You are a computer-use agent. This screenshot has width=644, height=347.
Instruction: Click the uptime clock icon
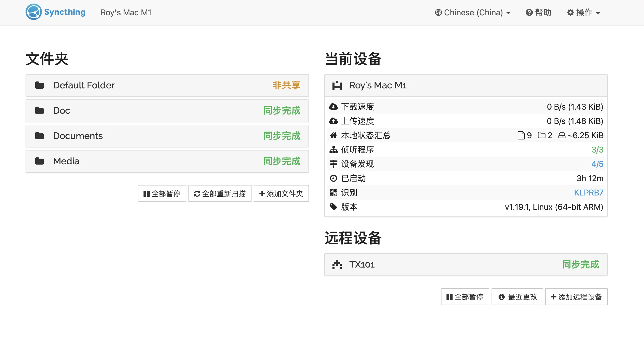[333, 178]
